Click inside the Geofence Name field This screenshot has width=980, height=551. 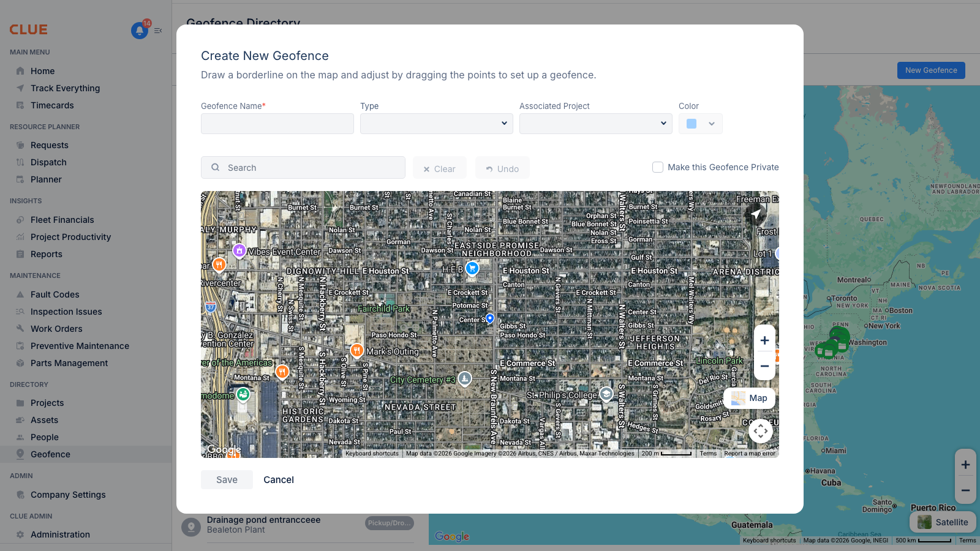277,123
